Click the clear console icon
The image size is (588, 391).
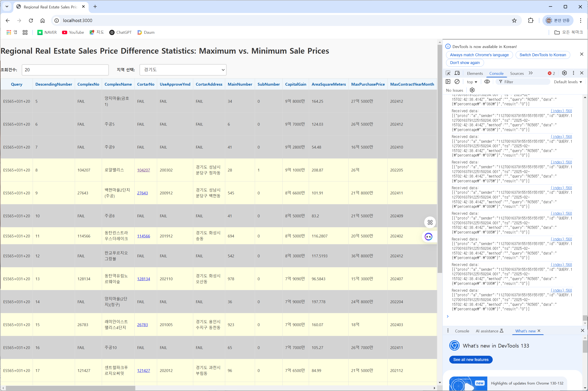tap(457, 82)
